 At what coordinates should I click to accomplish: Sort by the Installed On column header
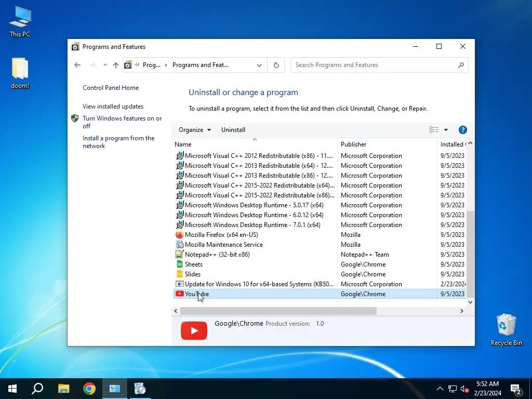pyautogui.click(x=453, y=144)
